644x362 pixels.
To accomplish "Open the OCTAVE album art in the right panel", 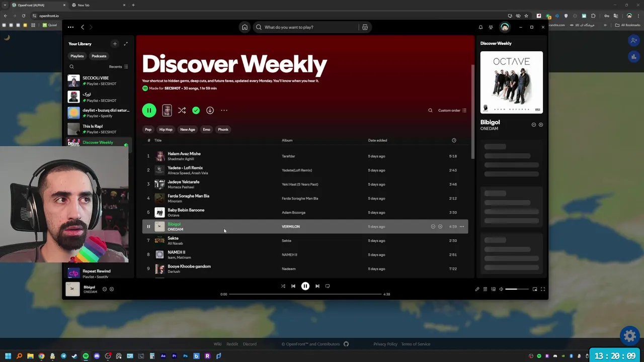I will pyautogui.click(x=511, y=82).
